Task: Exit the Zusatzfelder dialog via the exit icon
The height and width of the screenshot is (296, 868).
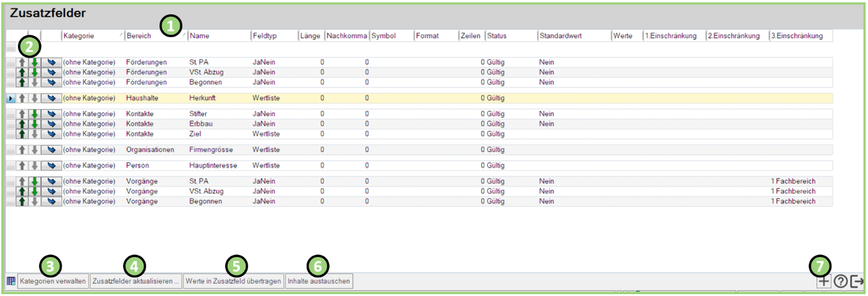Action: coord(857,282)
